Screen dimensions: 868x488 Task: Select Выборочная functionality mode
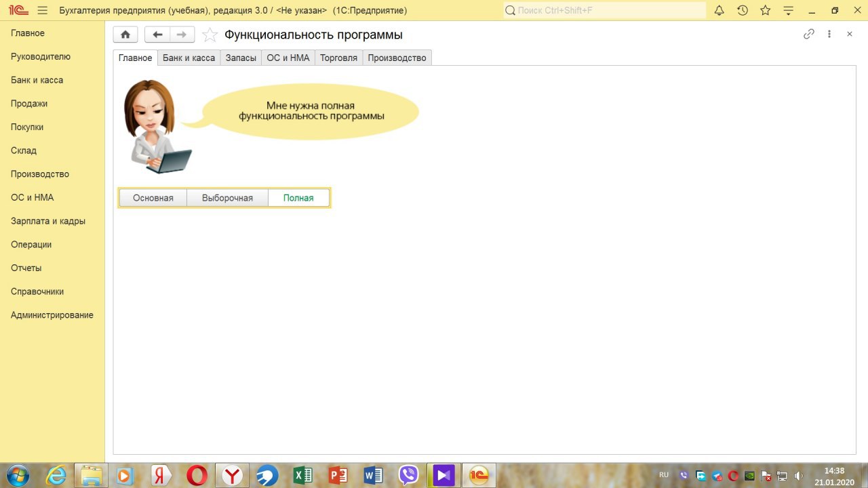(x=227, y=198)
